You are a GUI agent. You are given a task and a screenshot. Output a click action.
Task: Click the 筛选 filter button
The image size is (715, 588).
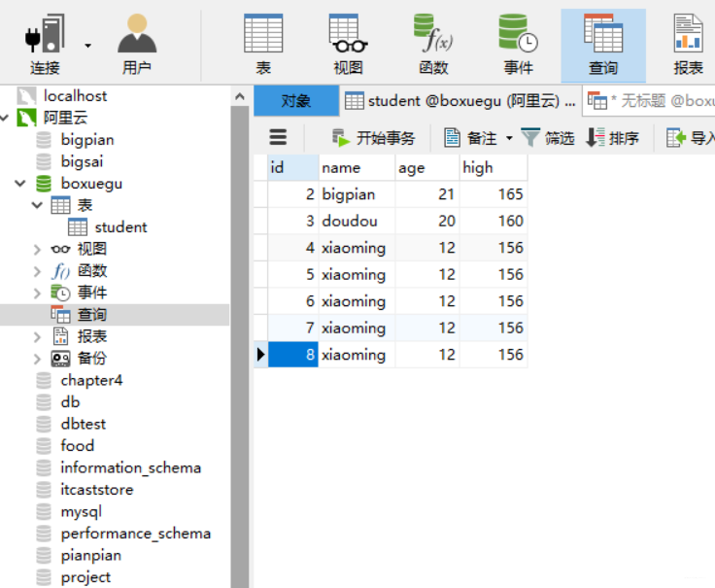tap(548, 137)
